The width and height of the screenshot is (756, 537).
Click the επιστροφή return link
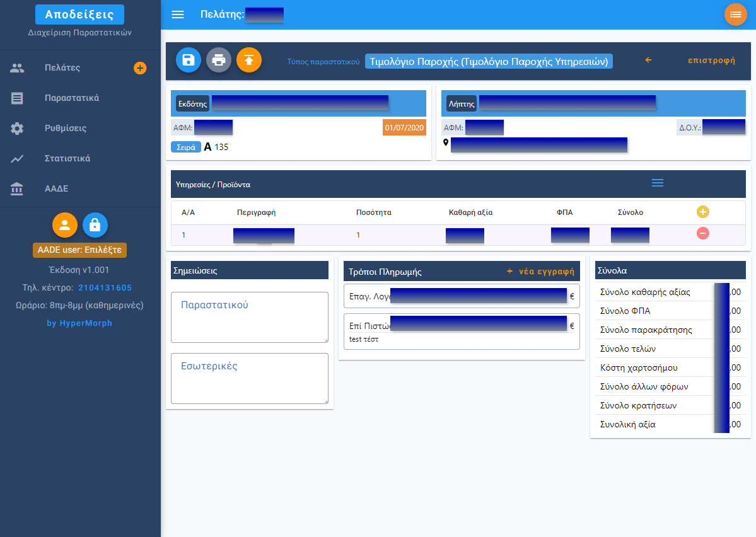tap(711, 61)
